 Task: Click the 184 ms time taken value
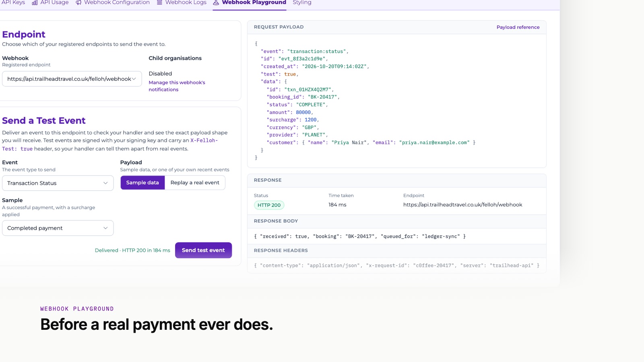click(x=337, y=205)
